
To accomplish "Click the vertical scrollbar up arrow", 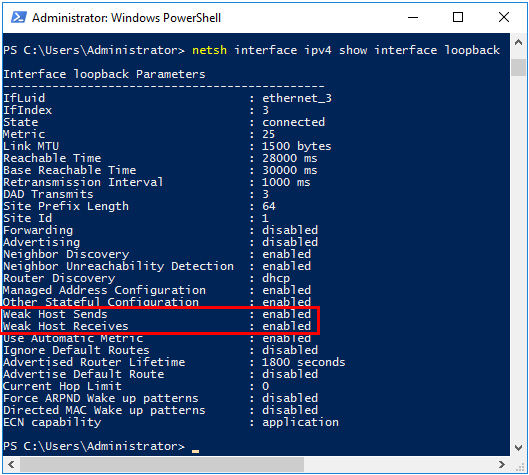I will pos(519,43).
